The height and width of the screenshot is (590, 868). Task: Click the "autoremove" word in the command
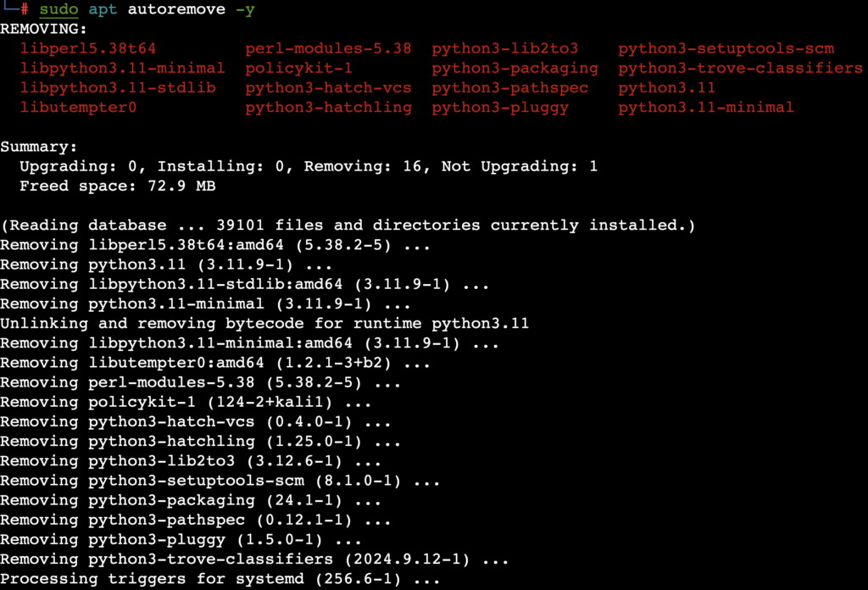click(172, 11)
